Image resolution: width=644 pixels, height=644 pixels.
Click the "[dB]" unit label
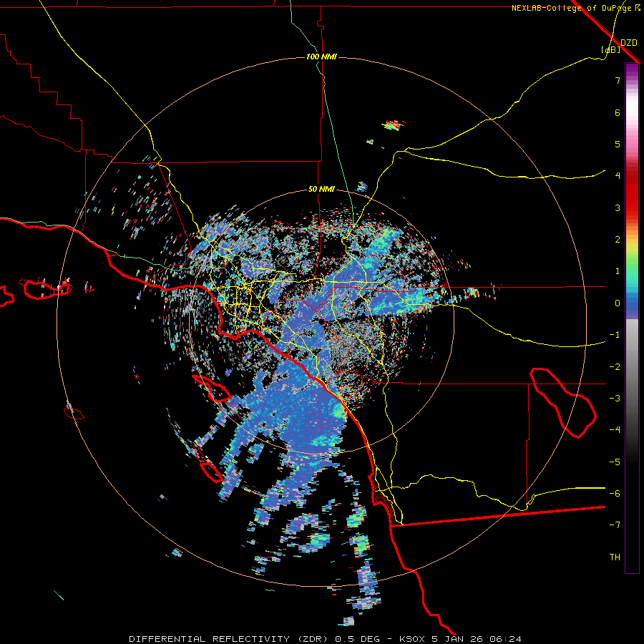tap(611, 50)
